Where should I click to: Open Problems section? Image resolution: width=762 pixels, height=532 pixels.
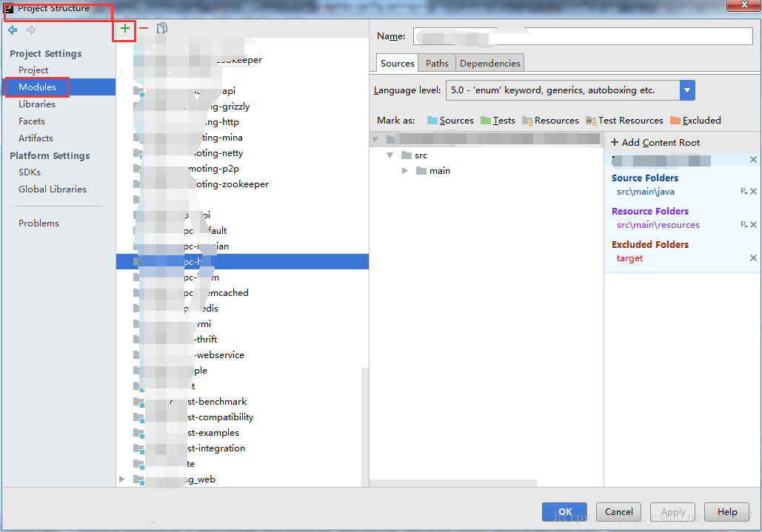pyautogui.click(x=39, y=223)
